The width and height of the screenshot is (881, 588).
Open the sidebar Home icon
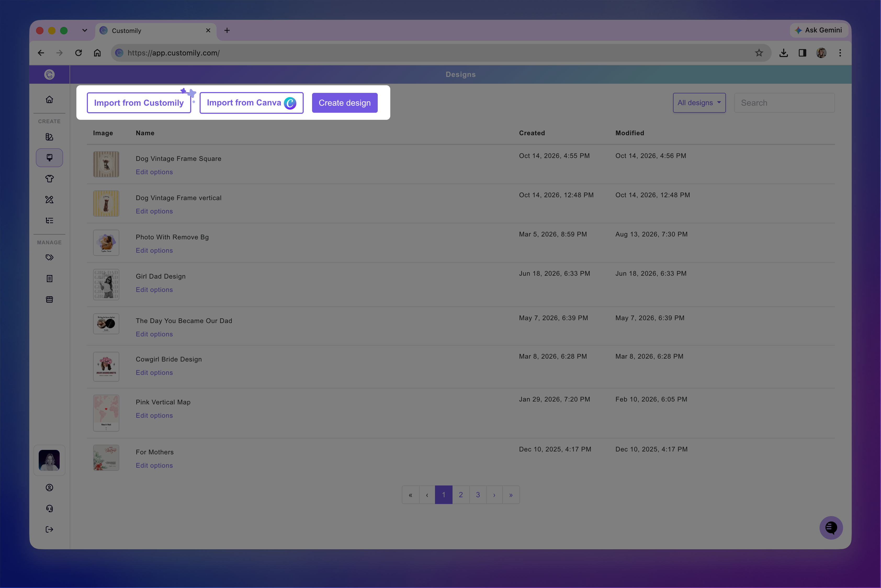tap(49, 99)
